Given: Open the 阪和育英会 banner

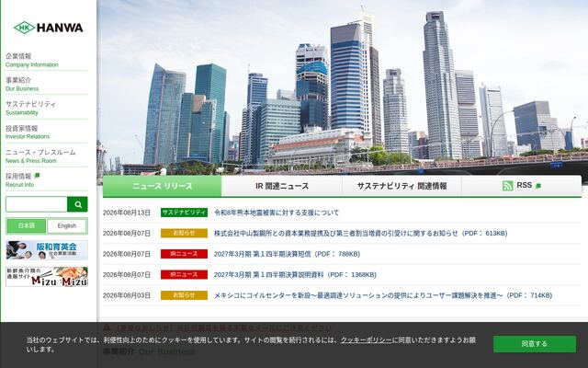Looking at the screenshot, I should click(47, 250).
